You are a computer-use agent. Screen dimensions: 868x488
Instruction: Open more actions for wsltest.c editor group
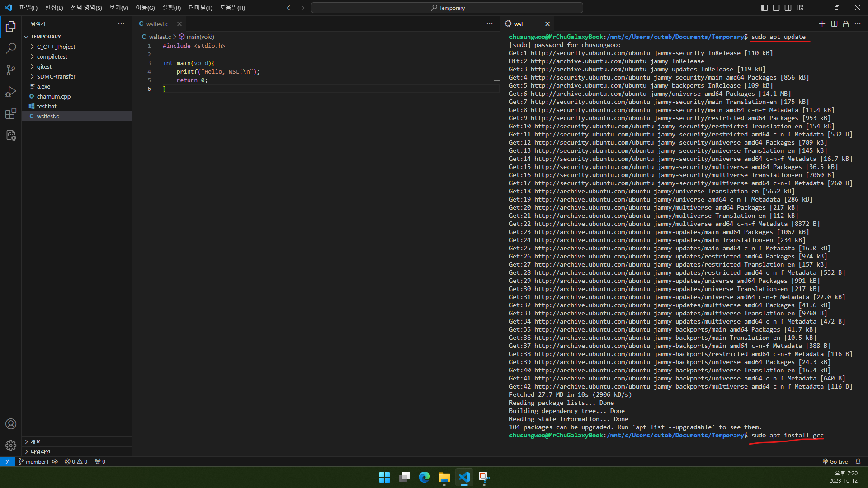[490, 24]
